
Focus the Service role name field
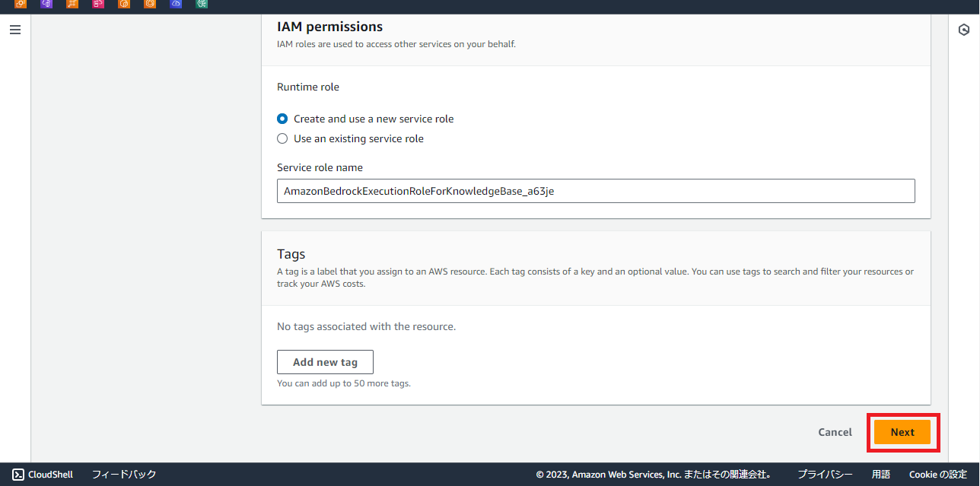[x=595, y=191]
